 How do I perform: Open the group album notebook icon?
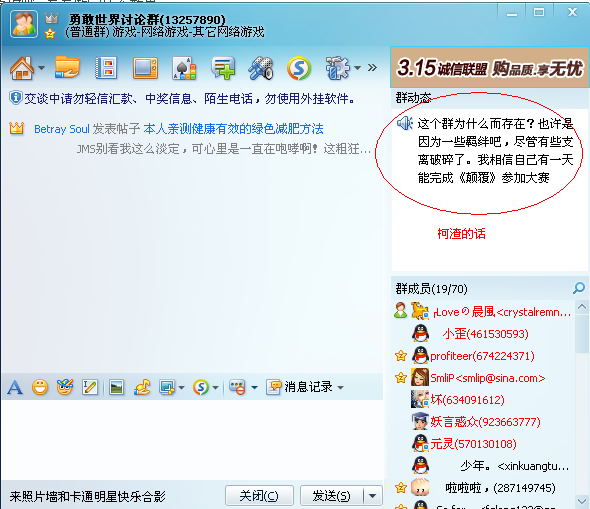pos(106,68)
